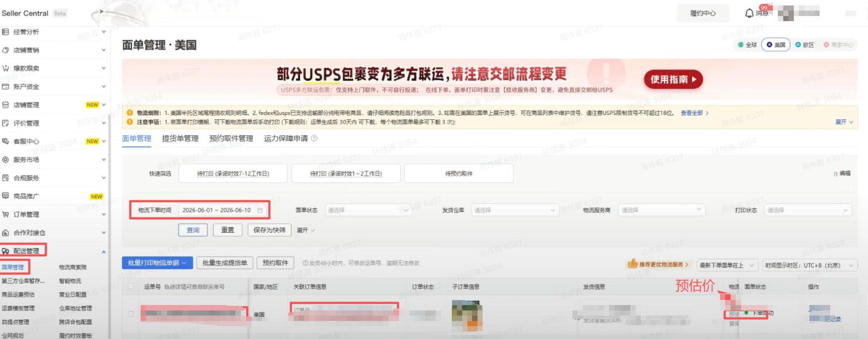The height and width of the screenshot is (339, 868).
Task: Tick the select-all checkbox in table header
Action: (131, 287)
